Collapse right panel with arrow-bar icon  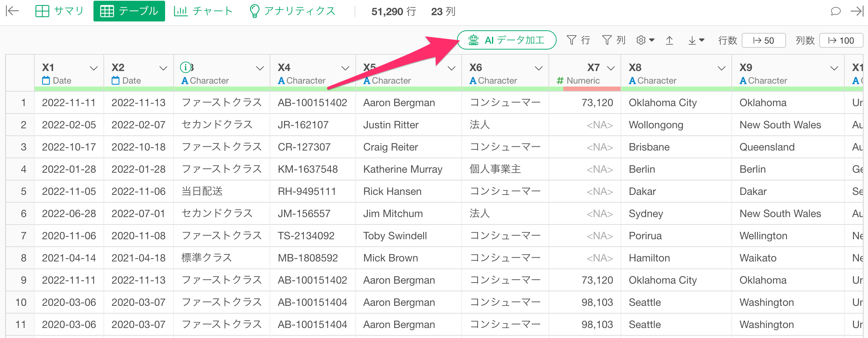[x=857, y=11]
